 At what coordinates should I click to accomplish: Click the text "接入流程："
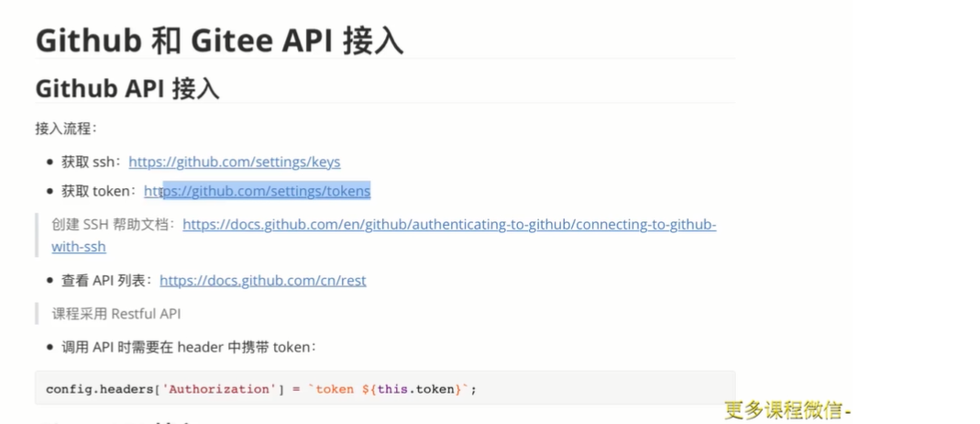66,129
